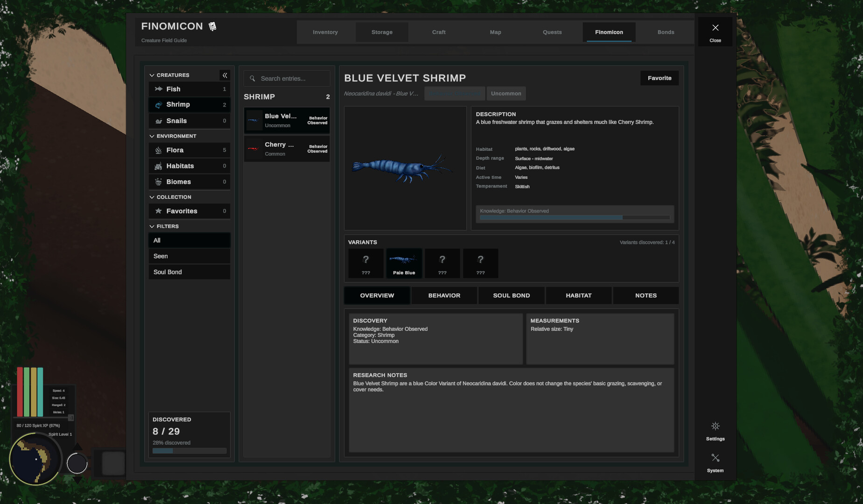
Task: Open the Craft tab
Action: 439,32
